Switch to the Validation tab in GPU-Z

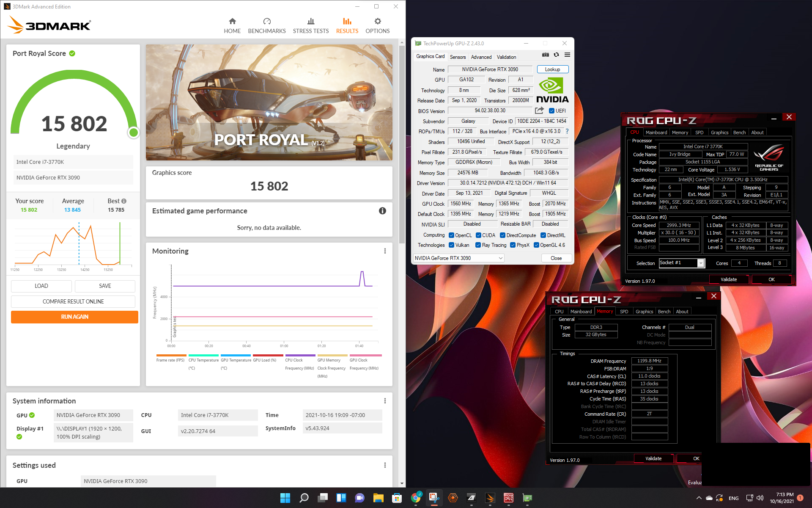tap(506, 57)
